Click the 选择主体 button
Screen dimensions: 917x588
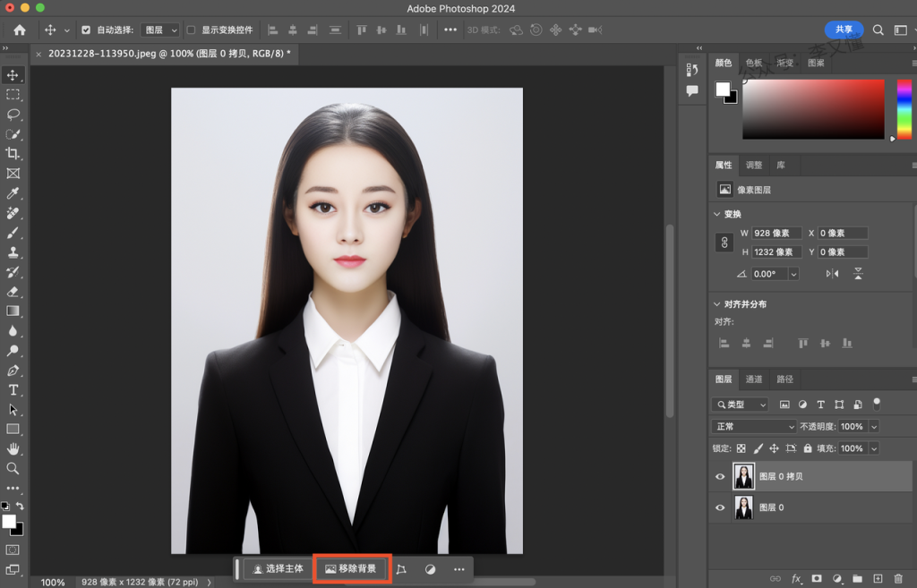(279, 568)
